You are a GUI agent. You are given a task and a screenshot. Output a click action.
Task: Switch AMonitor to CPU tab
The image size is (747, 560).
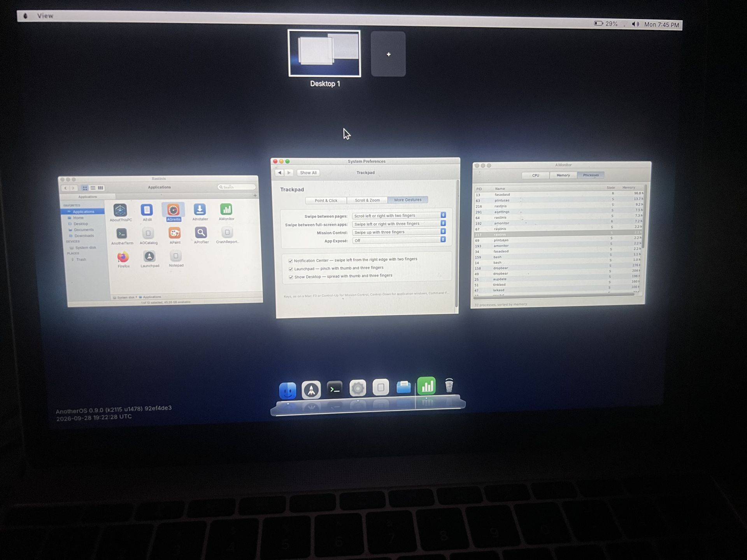pyautogui.click(x=536, y=175)
